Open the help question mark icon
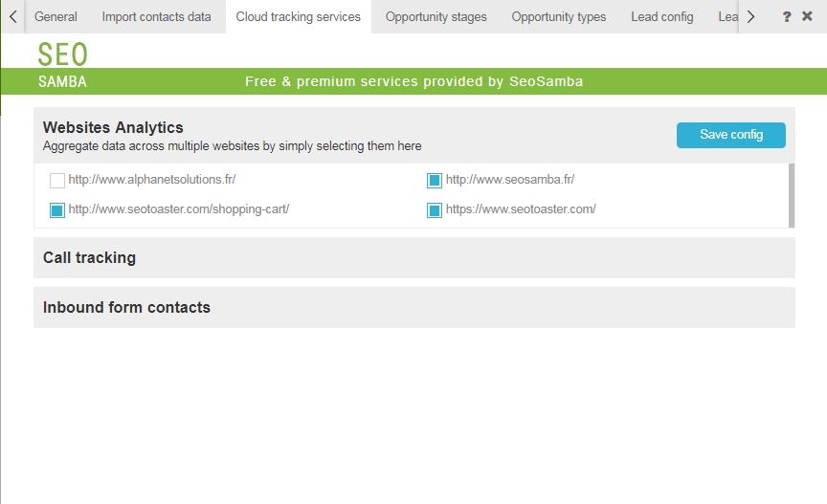Screen dimensions: 827x504 coord(787,17)
